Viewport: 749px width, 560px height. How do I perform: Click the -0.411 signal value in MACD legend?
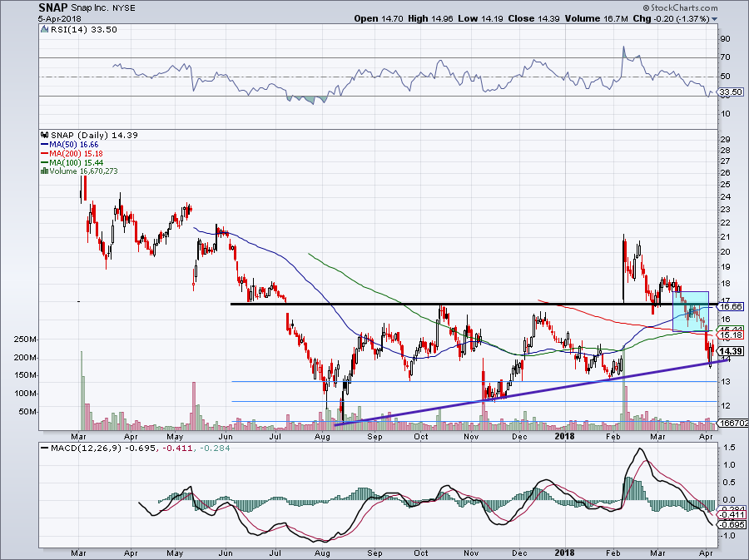[179, 448]
